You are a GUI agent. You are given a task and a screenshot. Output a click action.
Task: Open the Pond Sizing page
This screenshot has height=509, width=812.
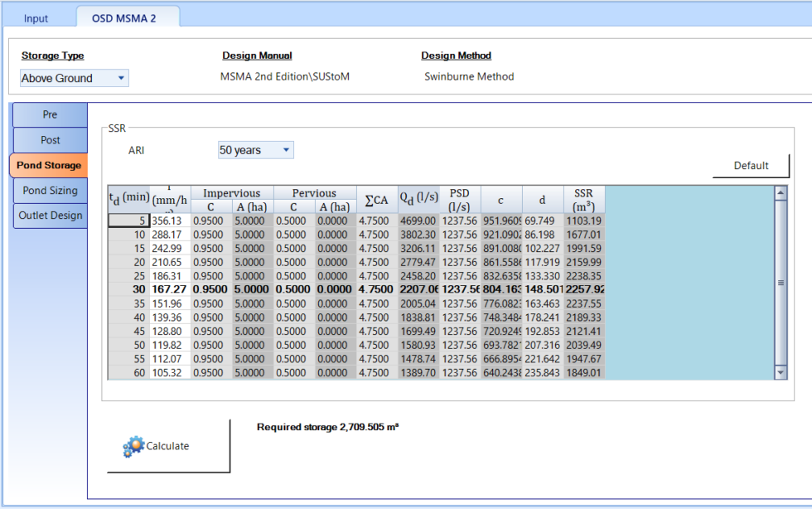coord(49,191)
